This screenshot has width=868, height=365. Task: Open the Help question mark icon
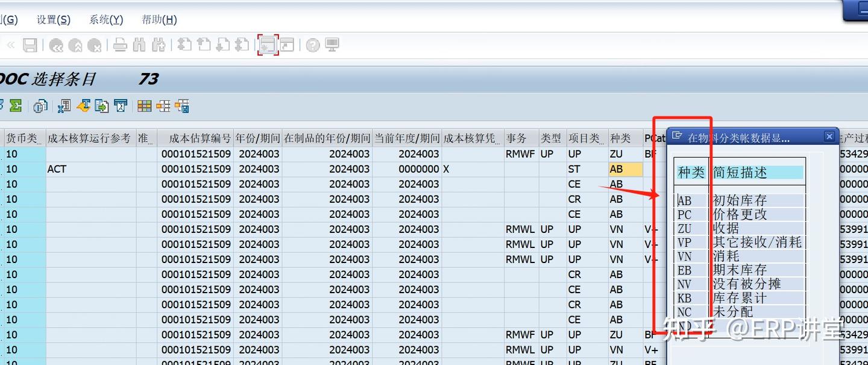point(312,45)
